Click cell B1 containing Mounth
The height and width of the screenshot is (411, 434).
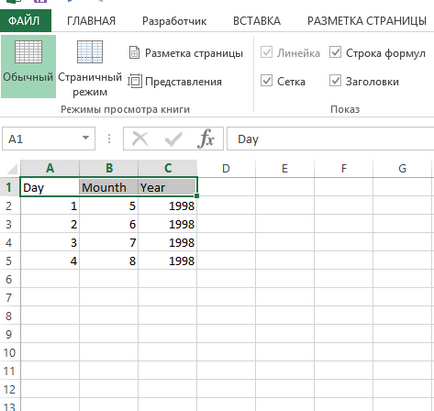(x=109, y=187)
